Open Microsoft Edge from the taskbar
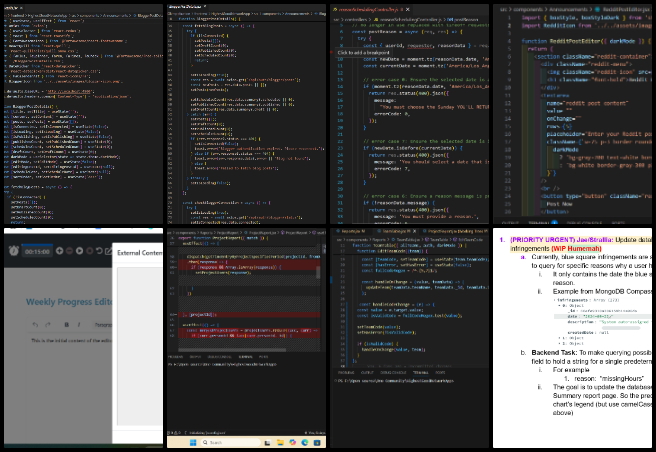 point(305,442)
